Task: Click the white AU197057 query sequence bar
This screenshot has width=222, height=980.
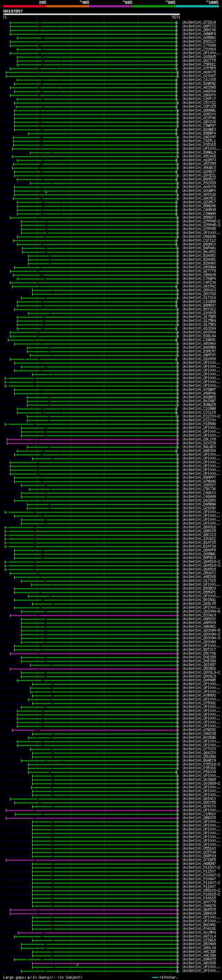Action: [x=92, y=15]
